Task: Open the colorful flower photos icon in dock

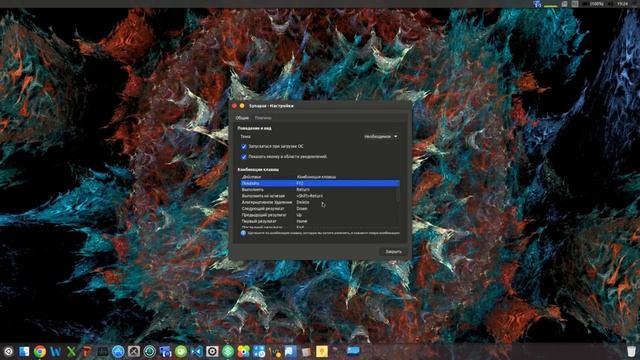Action: pyautogui.click(x=244, y=351)
